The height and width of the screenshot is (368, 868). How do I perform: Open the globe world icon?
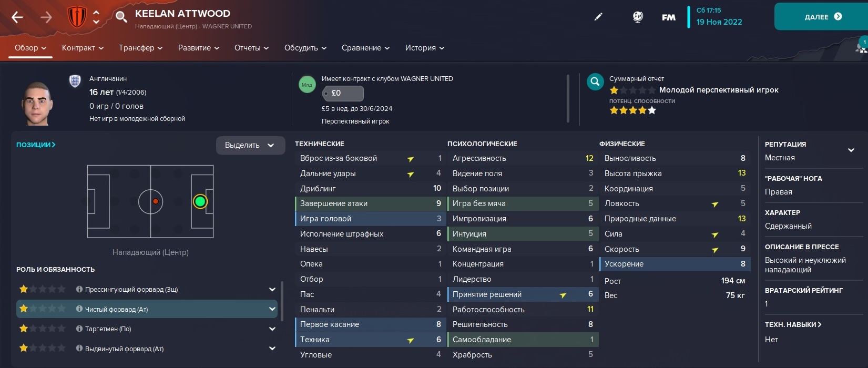(637, 17)
